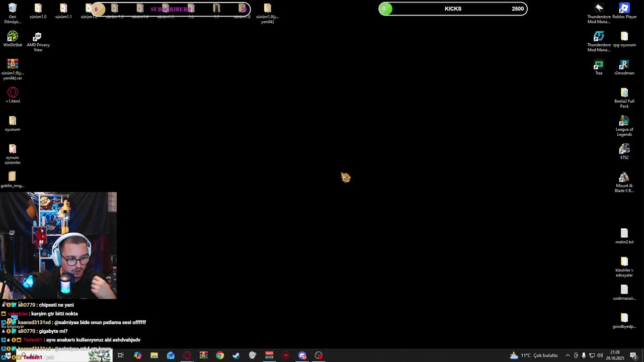Open the volume control in tray

600,355
